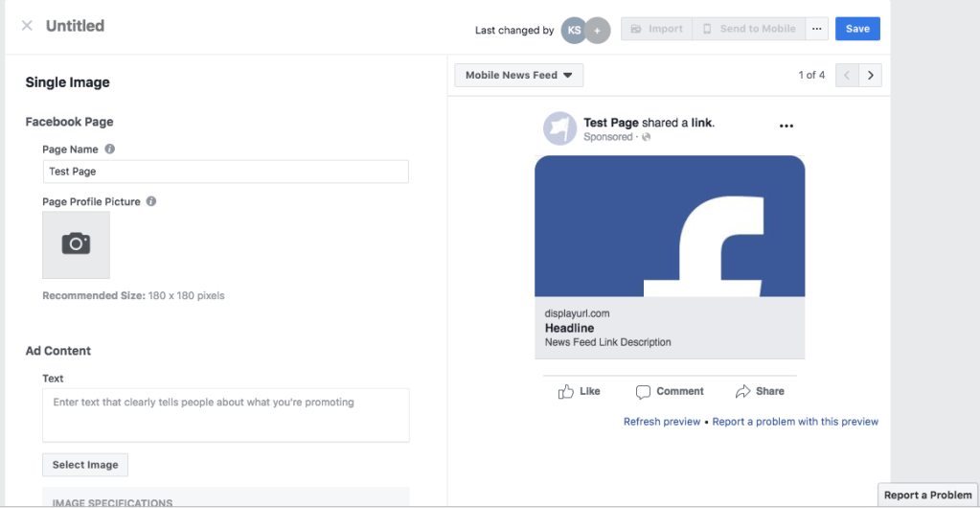Click the Sponsored label in preview
980x508 pixels.
[607, 137]
